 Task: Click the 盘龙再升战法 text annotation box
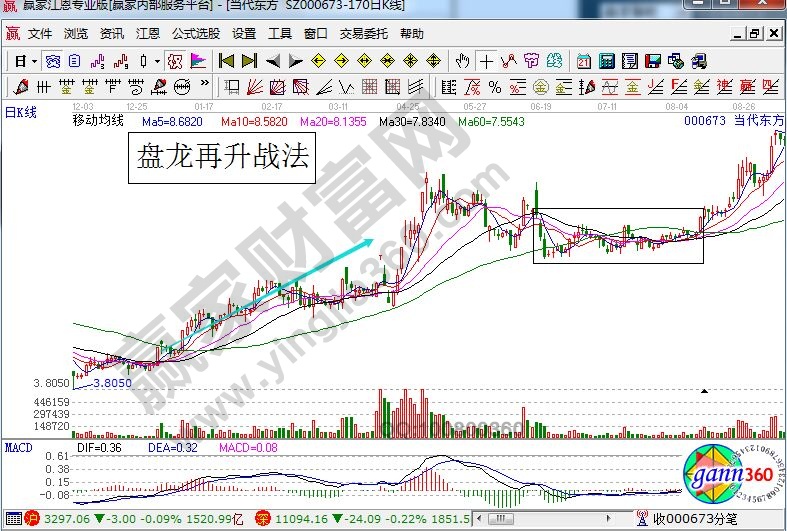click(222, 157)
